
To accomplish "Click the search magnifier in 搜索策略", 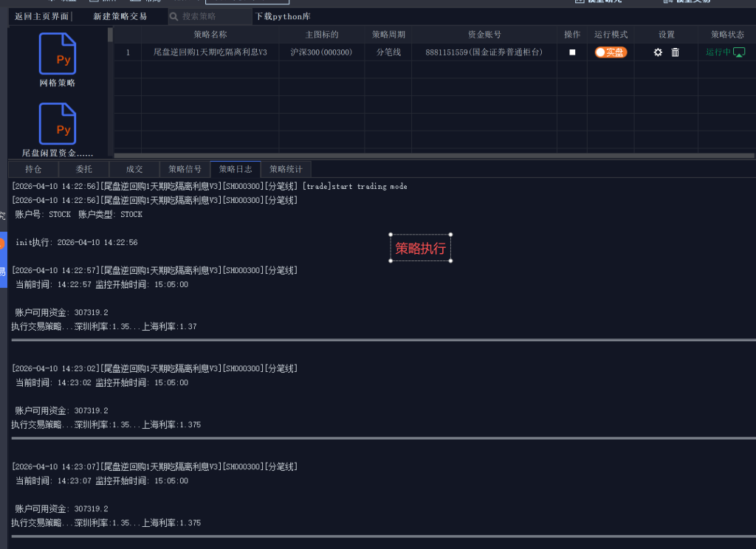I will tap(173, 15).
